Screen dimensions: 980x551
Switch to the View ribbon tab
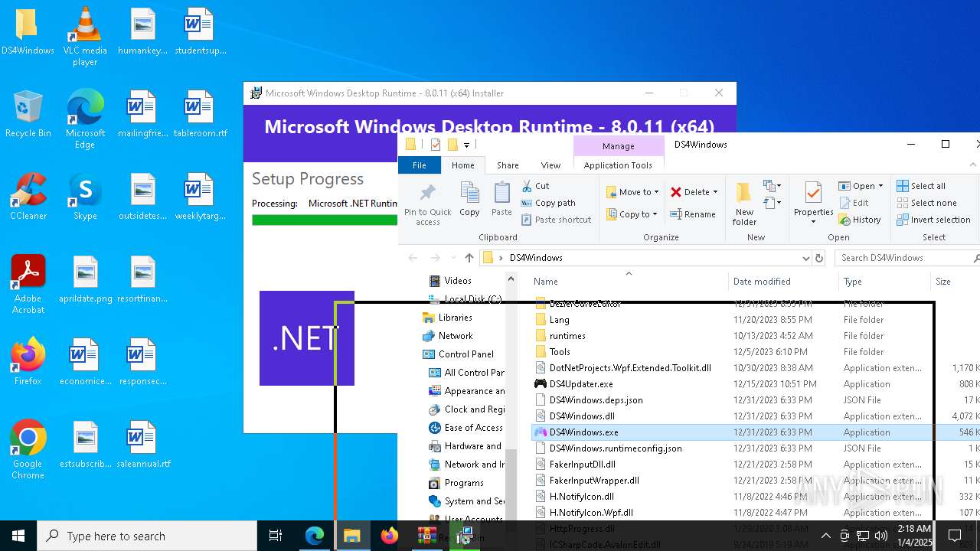coord(550,165)
